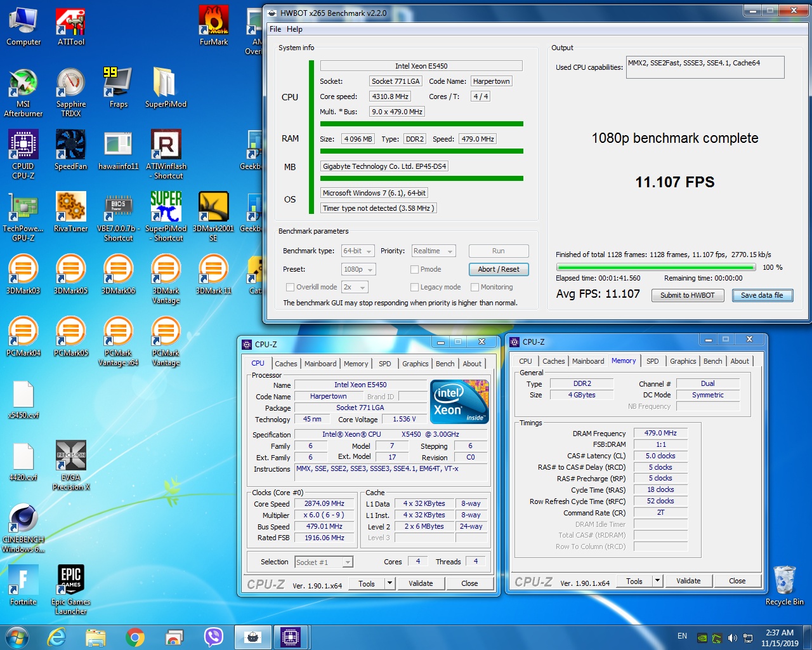Open Chrome from the taskbar
The height and width of the screenshot is (650, 812).
click(135, 637)
